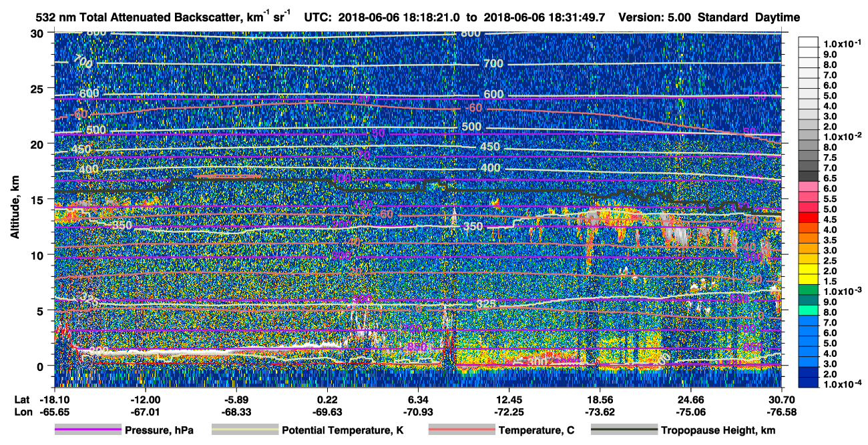Click the latitude value 18.56

(x=600, y=399)
